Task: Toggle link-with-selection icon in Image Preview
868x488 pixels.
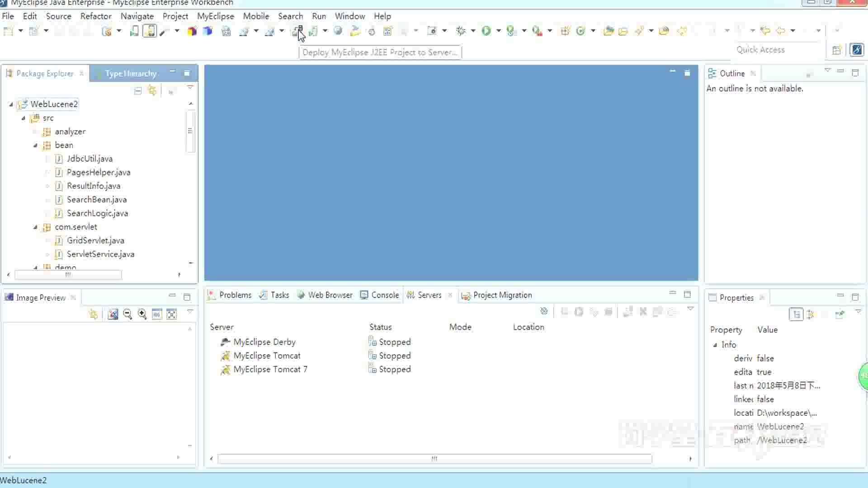Action: tap(93, 314)
